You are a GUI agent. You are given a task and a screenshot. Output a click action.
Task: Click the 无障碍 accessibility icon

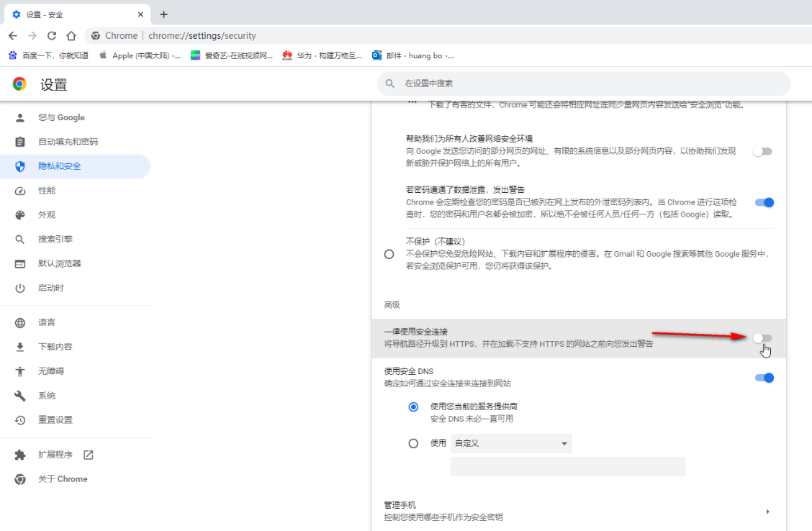point(19,371)
